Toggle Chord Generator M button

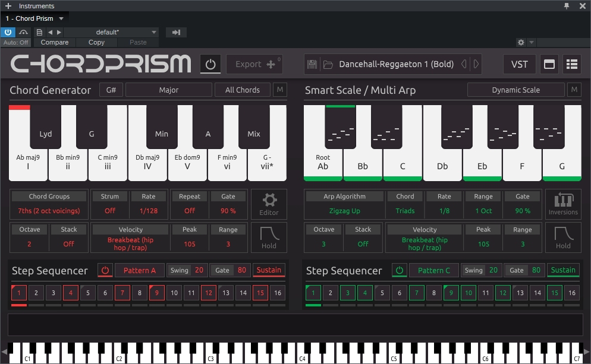279,90
